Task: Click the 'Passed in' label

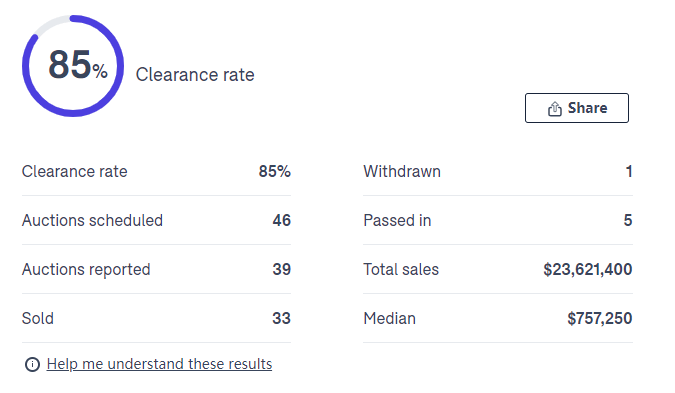Action: [397, 220]
